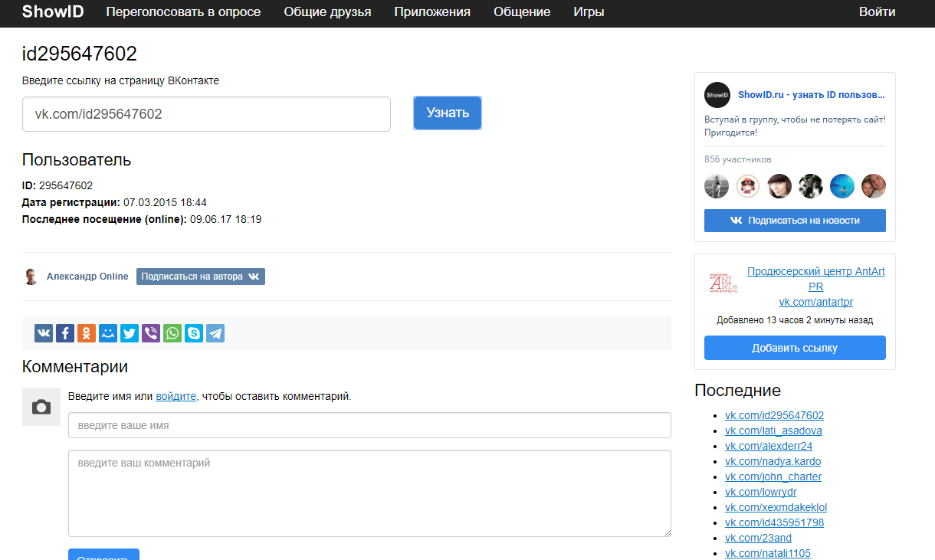Open ShowID group round logo
The width and height of the screenshot is (935, 560).
tap(717, 95)
